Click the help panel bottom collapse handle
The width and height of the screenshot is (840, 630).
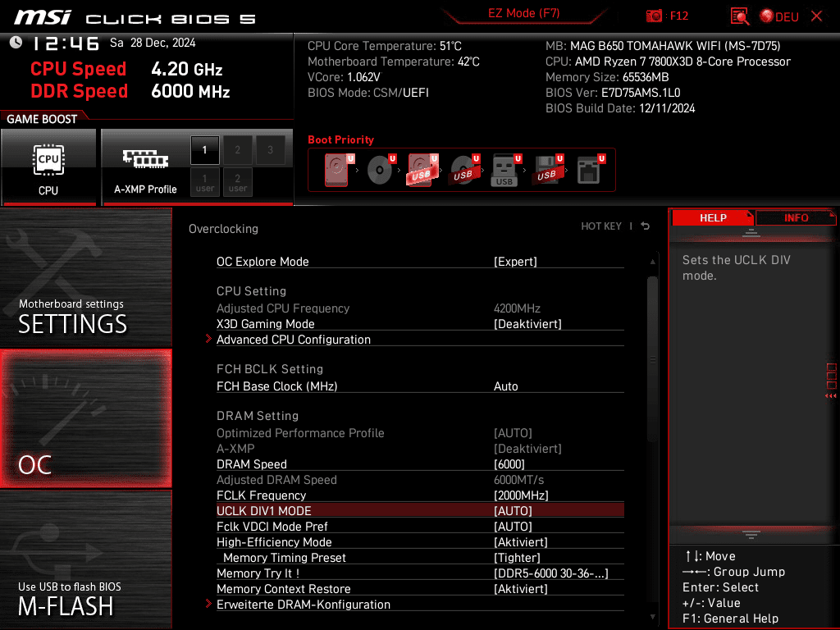(x=751, y=535)
